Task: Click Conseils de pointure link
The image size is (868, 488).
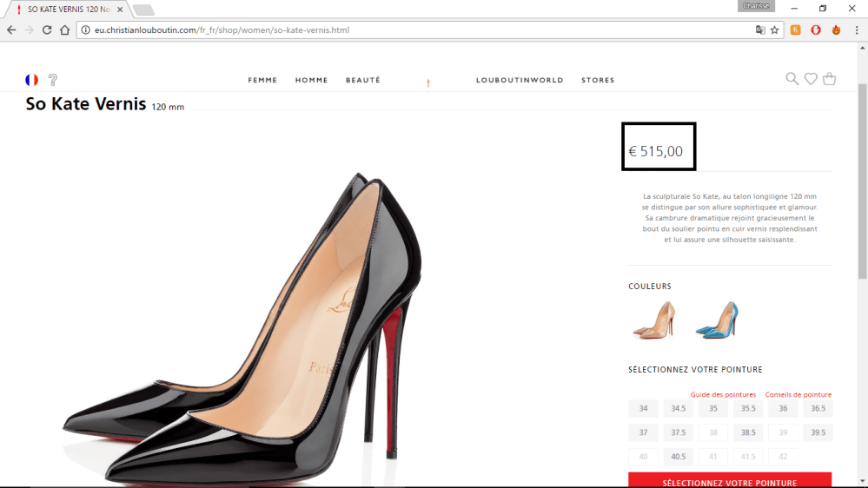Action: [798, 394]
